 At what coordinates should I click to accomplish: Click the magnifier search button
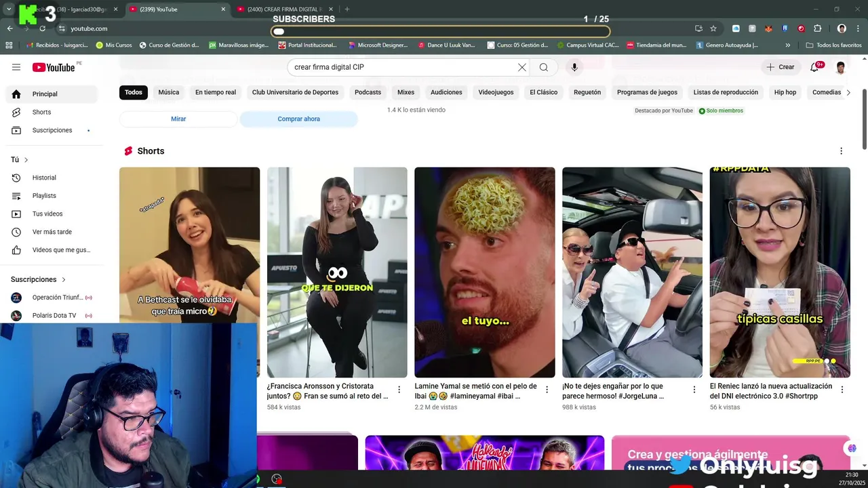coord(544,67)
